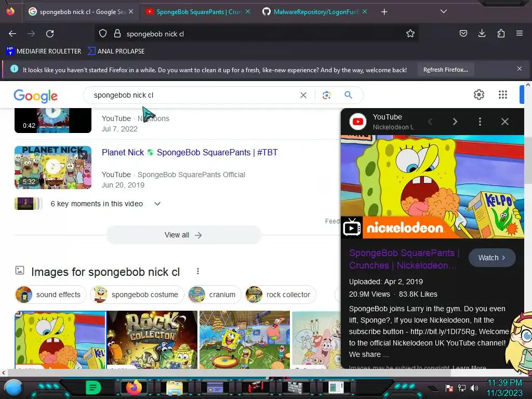532x399 pixels.
Task: Click the Firefox taskbar icon
Action: 134,388
